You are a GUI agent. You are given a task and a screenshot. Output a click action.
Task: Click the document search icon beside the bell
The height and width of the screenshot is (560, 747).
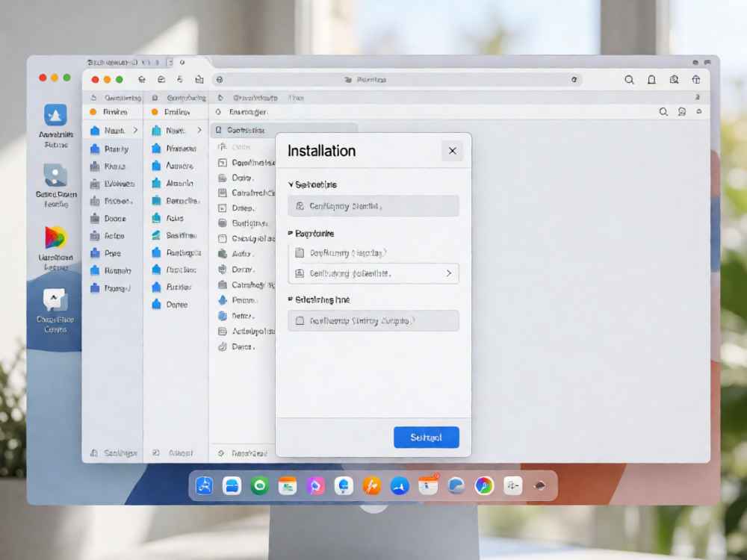pyautogui.click(x=674, y=80)
